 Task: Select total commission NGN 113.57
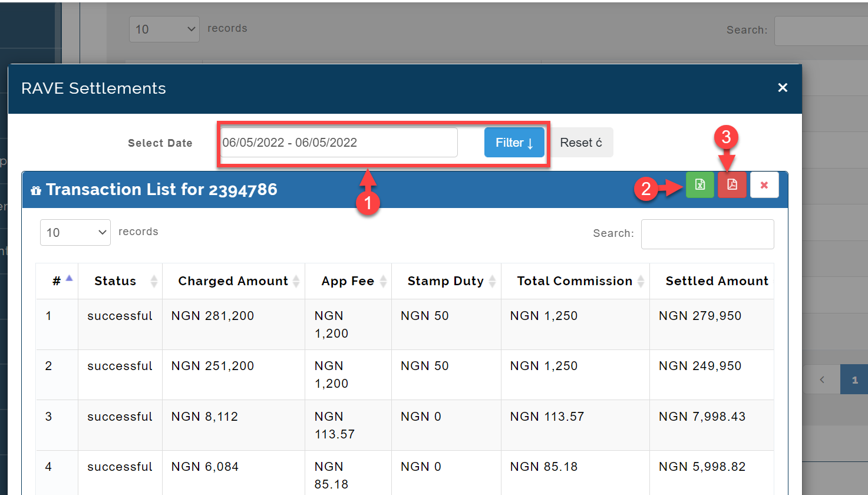tap(547, 417)
